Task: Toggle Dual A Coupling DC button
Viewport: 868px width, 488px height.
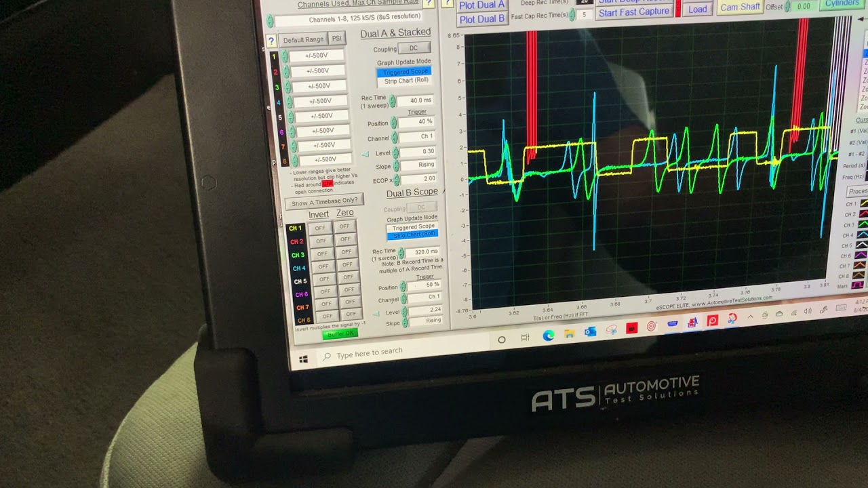Action: pyautogui.click(x=414, y=48)
